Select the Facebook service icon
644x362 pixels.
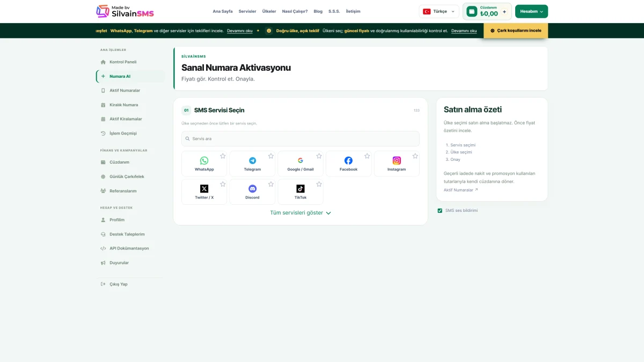[x=348, y=160]
